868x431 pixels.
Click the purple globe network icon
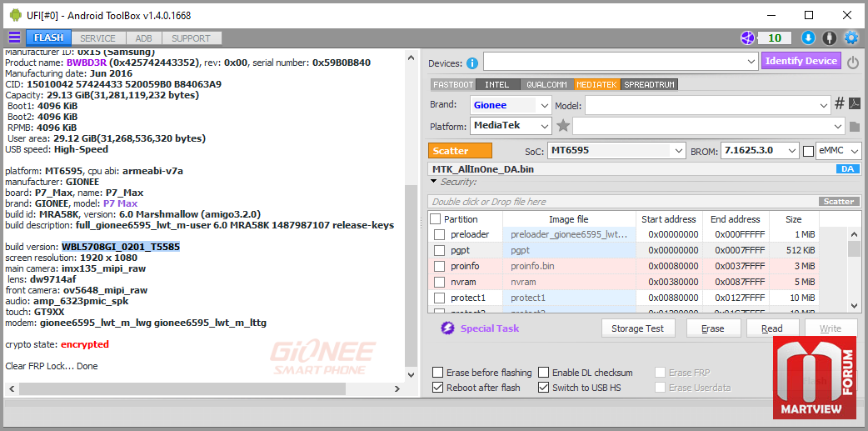748,38
